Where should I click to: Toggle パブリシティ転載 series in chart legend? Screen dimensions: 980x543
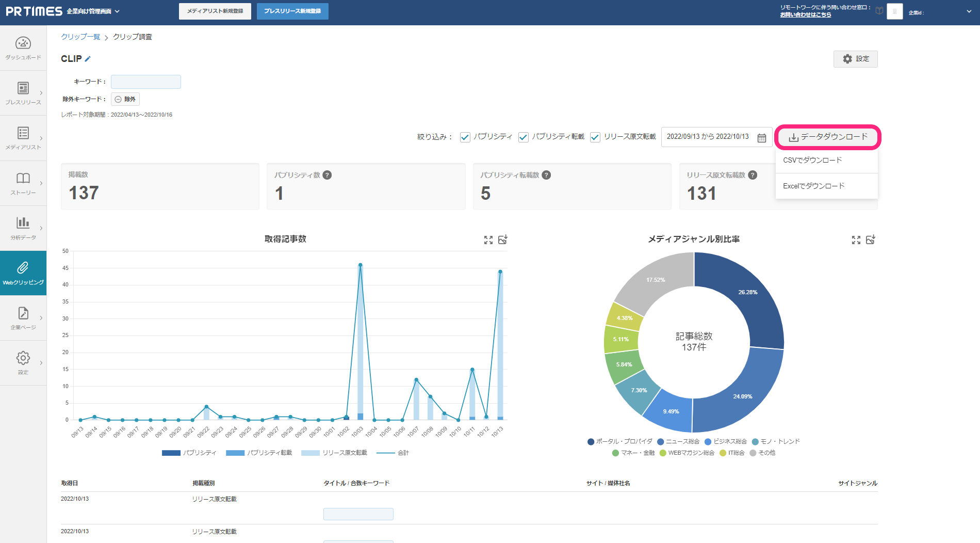tap(259, 453)
